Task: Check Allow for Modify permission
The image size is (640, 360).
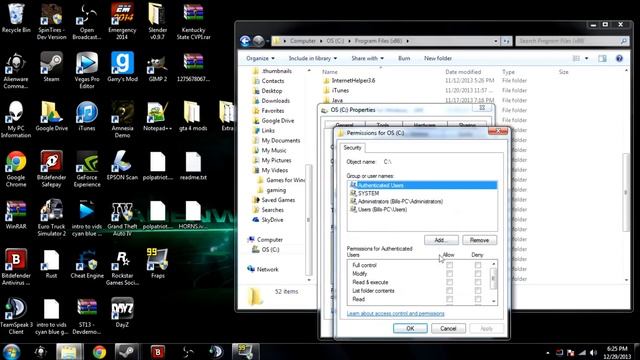Action: (449, 274)
